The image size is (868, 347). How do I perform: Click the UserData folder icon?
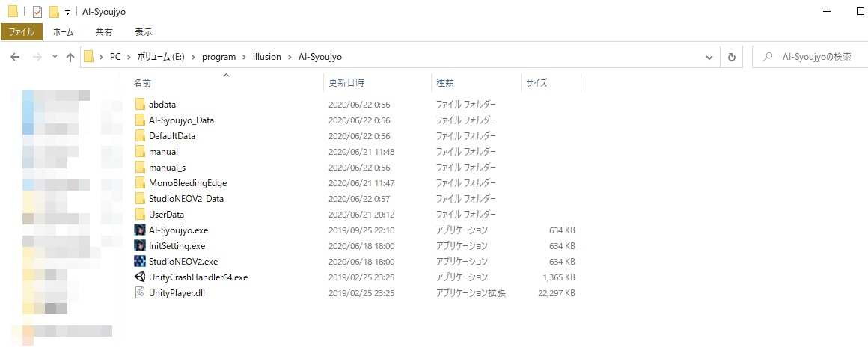coord(139,214)
